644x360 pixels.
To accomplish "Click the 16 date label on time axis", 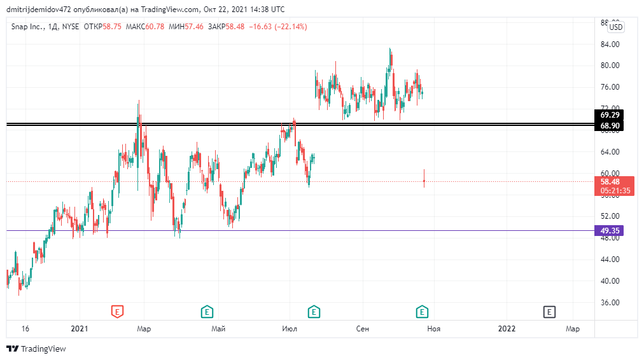I will coord(25,328).
